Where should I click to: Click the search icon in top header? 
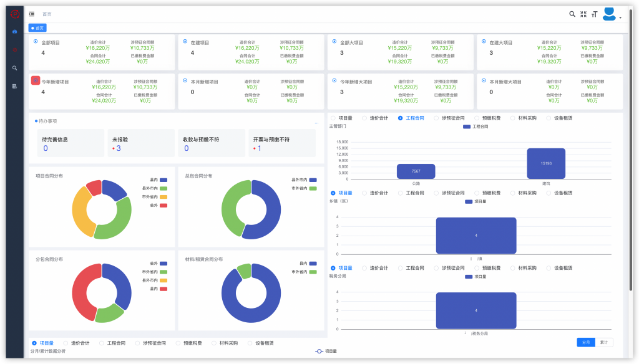pyautogui.click(x=572, y=14)
